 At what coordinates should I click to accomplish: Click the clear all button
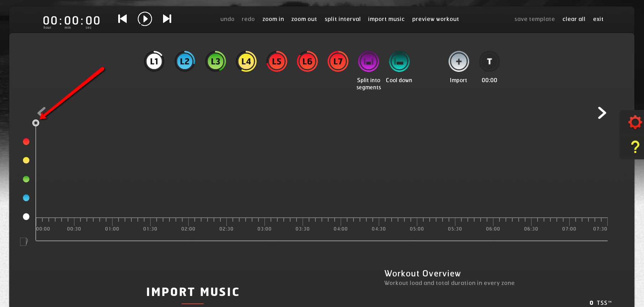[x=574, y=19]
